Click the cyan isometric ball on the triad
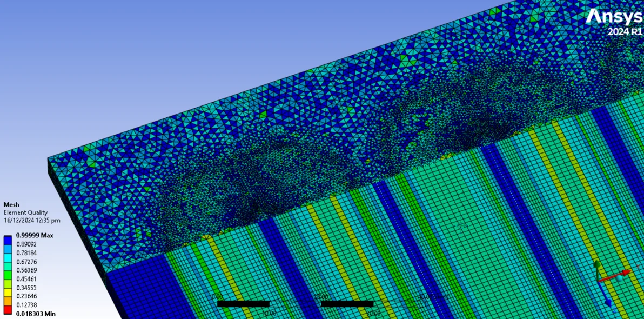644x319 pixels. [x=619, y=278]
